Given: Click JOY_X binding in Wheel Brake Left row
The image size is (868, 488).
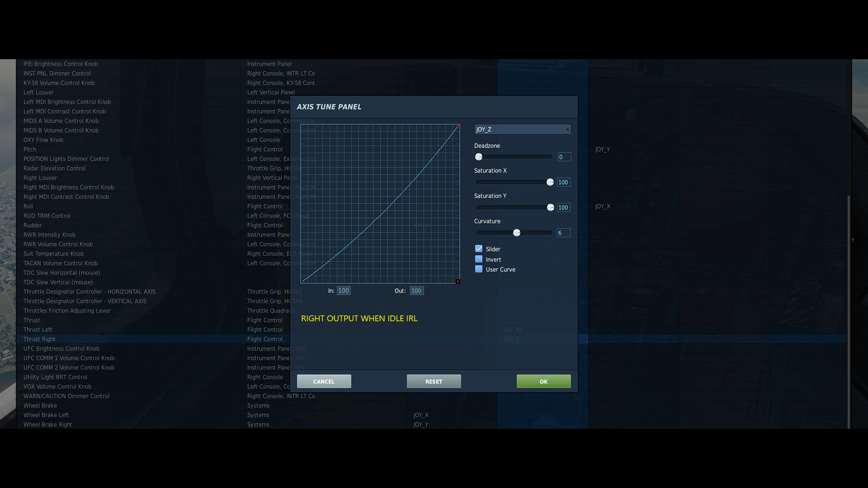Looking at the screenshot, I should pyautogui.click(x=421, y=415).
